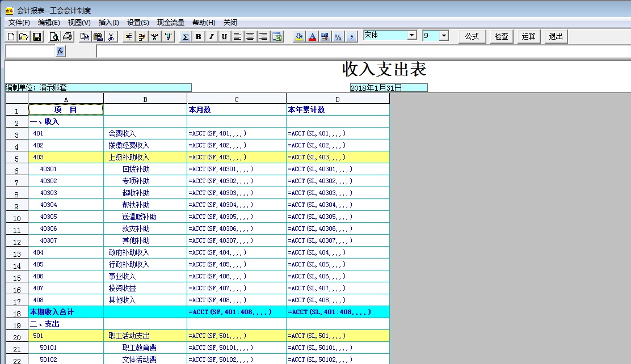
Task: Click the formula bar input field
Action: [363, 51]
